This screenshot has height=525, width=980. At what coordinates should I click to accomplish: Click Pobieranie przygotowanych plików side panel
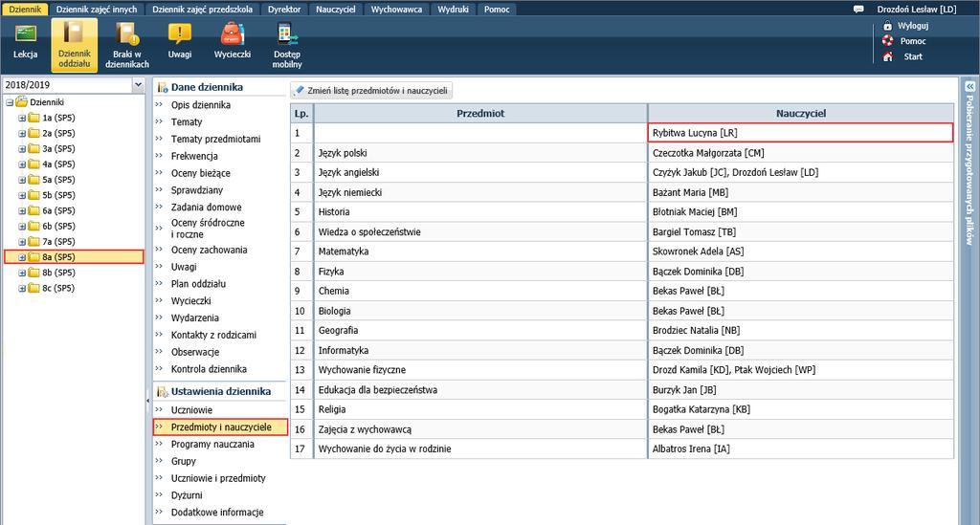pyautogui.click(x=969, y=170)
